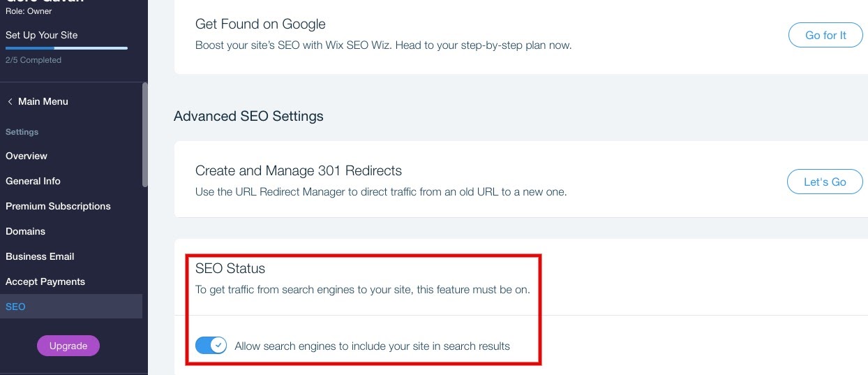Click the 2/5 Completed status text
Screen dimensions: 868x375
pyautogui.click(x=33, y=60)
